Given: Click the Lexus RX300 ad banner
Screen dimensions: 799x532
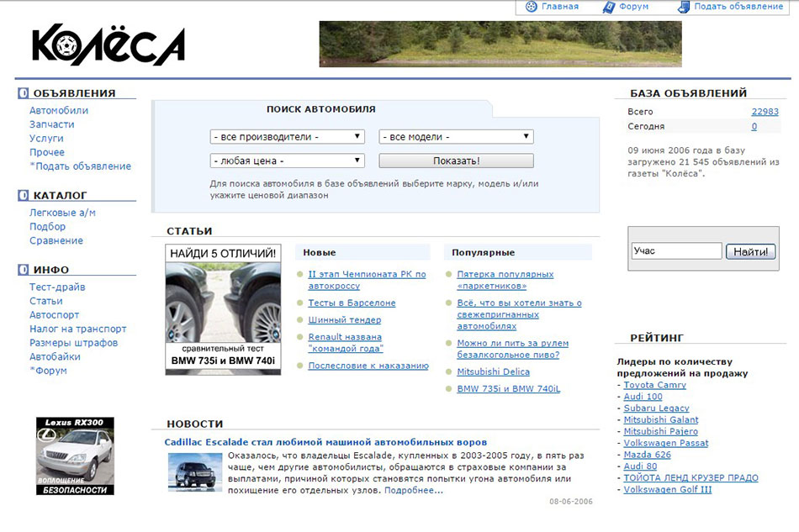Looking at the screenshot, I should [x=75, y=456].
